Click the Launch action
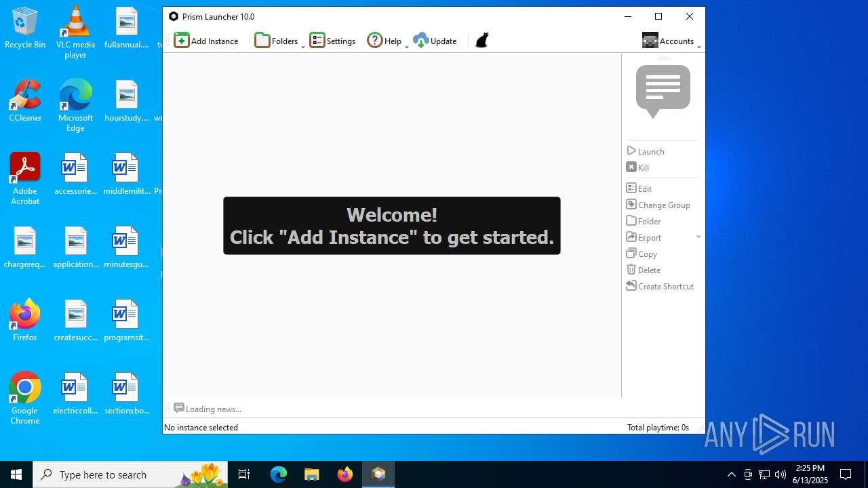This screenshot has width=868, height=488. [x=646, y=151]
